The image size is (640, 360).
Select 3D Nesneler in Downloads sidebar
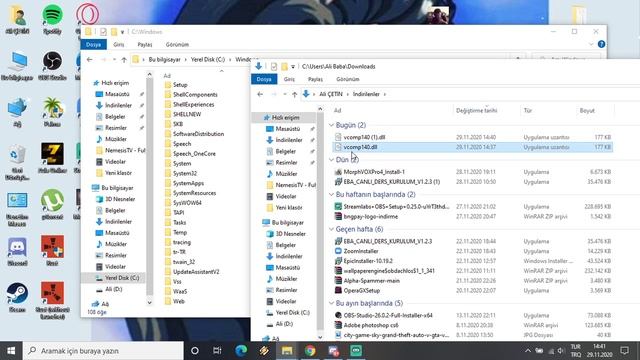pos(290,234)
